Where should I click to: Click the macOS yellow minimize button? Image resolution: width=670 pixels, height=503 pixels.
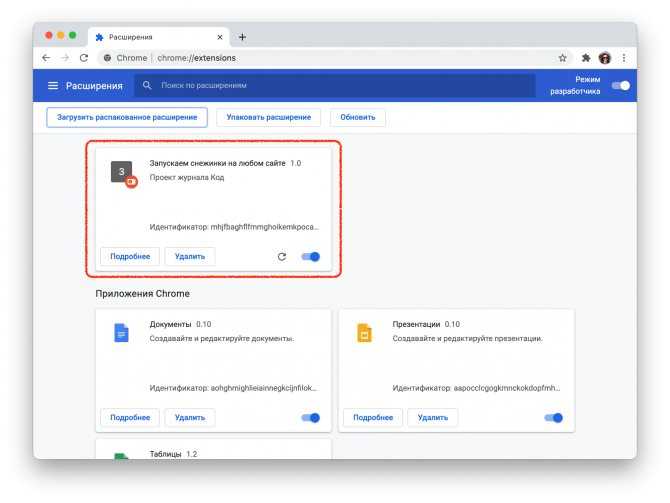click(x=61, y=35)
